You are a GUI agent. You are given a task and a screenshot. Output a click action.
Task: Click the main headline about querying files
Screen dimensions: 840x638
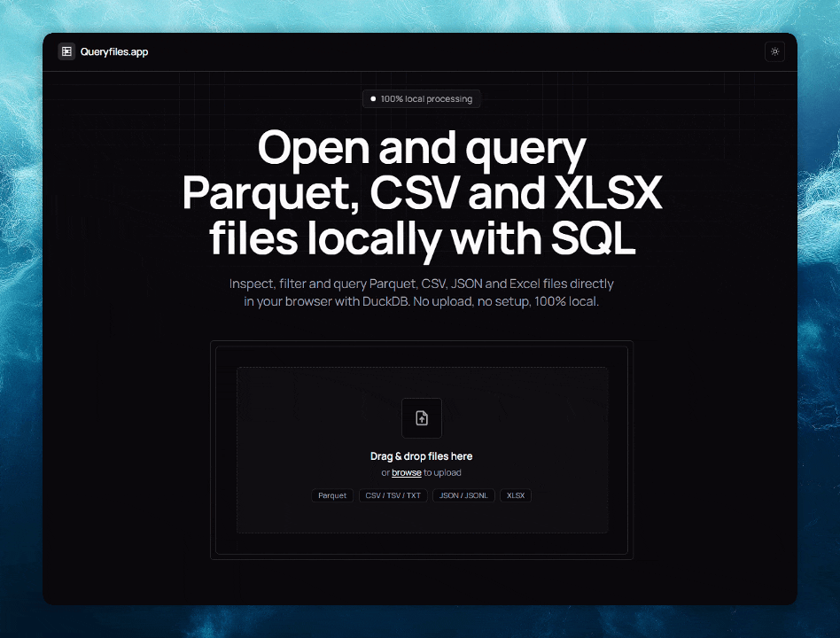pos(422,193)
